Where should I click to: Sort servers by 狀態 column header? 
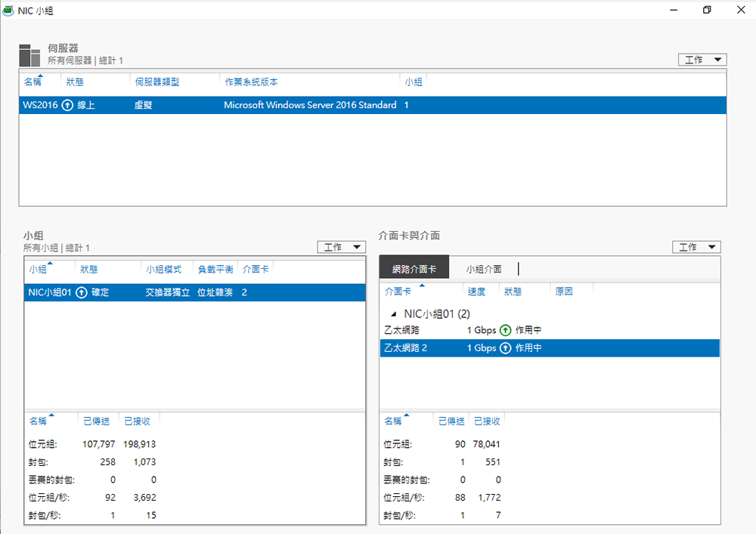click(x=75, y=82)
